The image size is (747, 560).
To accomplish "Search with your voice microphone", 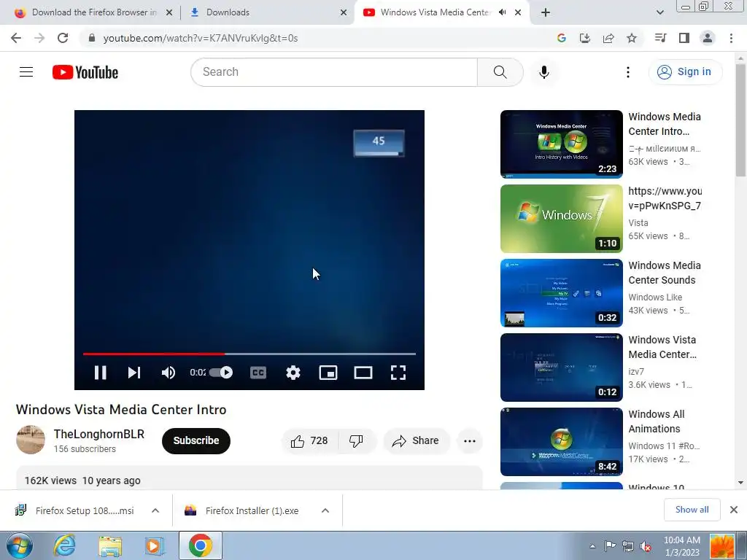I will pyautogui.click(x=543, y=72).
